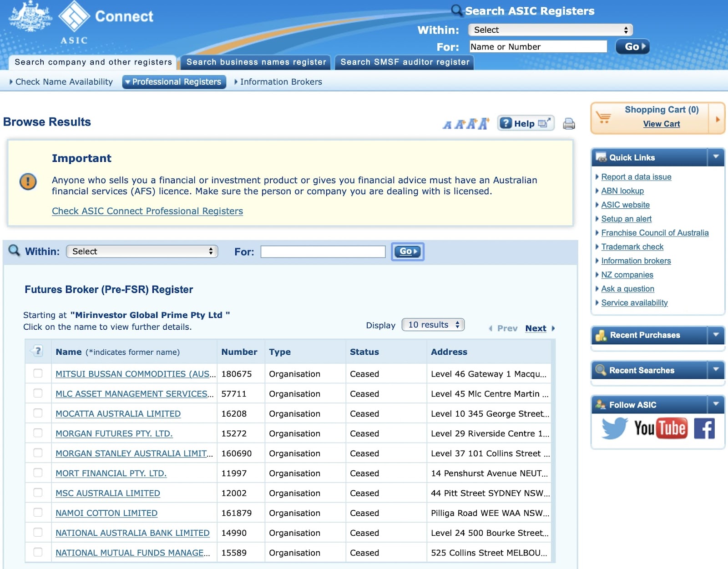The width and height of the screenshot is (728, 569).
Task: Open Help with the question mark button
Action: (526, 123)
